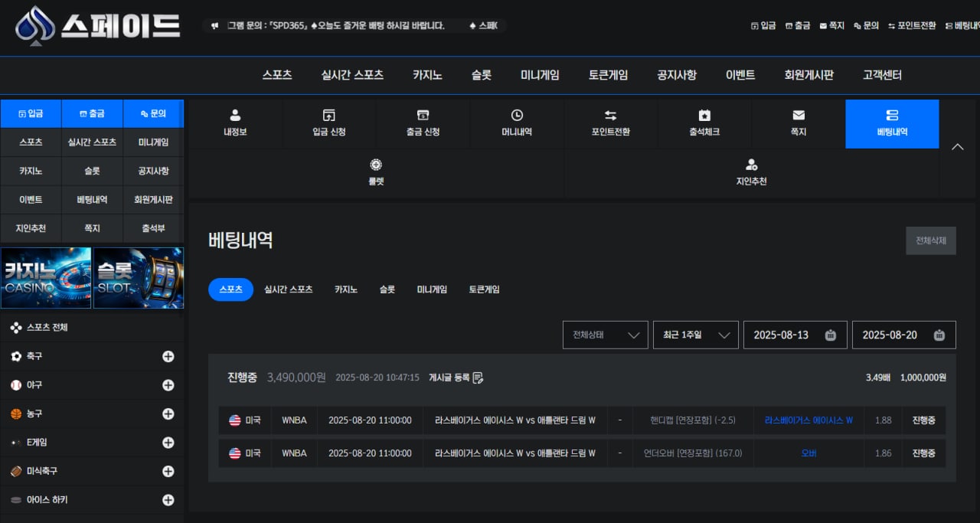The width and height of the screenshot is (980, 523).
Task: Open the 전체상태 status dropdown
Action: pos(605,335)
